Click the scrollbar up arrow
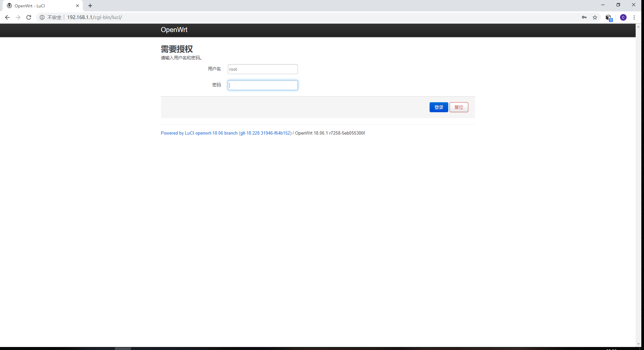The height and width of the screenshot is (350, 644). click(638, 26)
